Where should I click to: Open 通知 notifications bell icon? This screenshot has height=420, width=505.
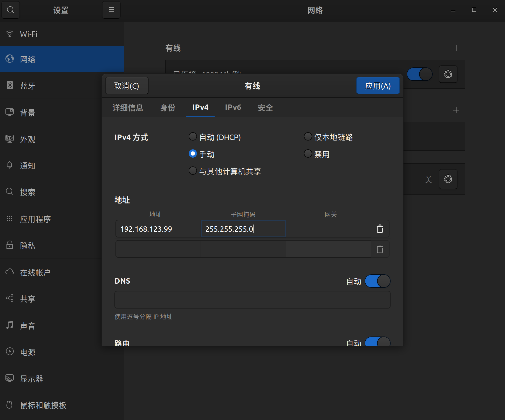tap(10, 165)
